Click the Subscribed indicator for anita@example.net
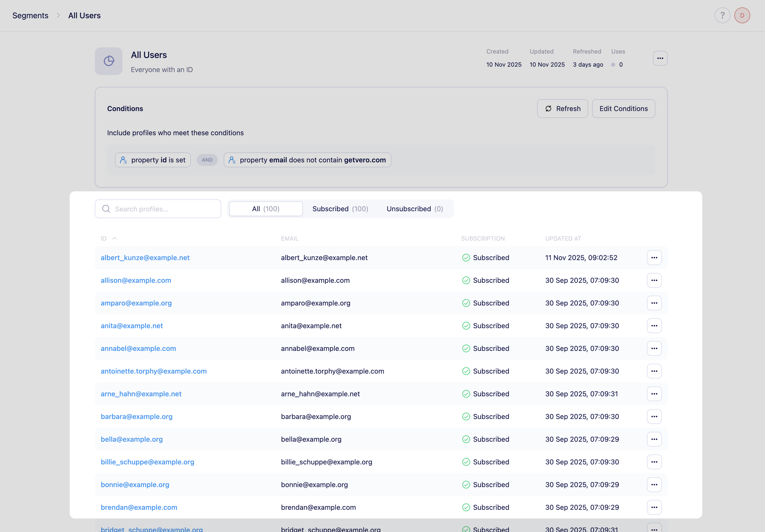 coord(466,326)
